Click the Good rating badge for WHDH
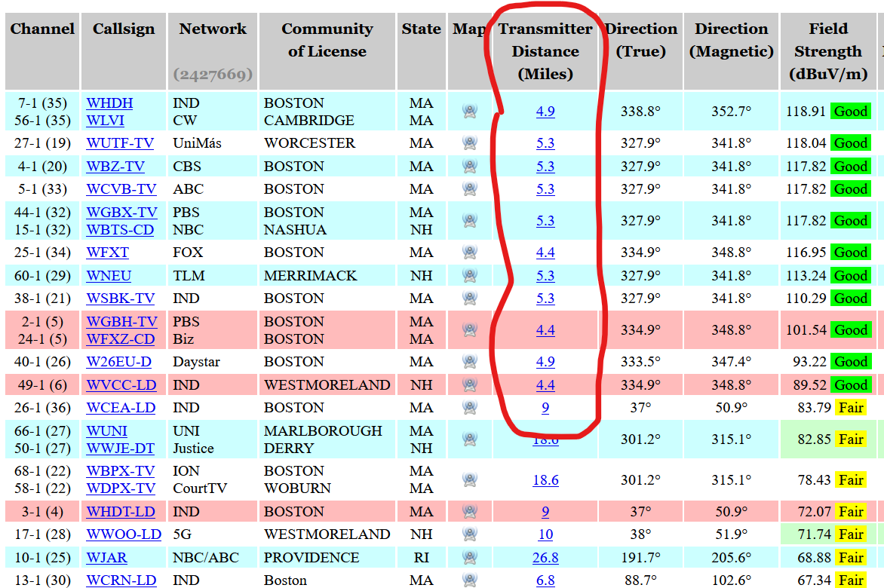The height and width of the screenshot is (588, 884). 851,112
